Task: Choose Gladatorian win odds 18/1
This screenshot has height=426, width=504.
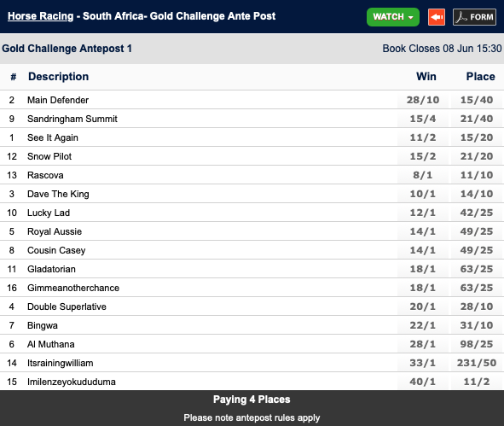Action: pyautogui.click(x=423, y=269)
